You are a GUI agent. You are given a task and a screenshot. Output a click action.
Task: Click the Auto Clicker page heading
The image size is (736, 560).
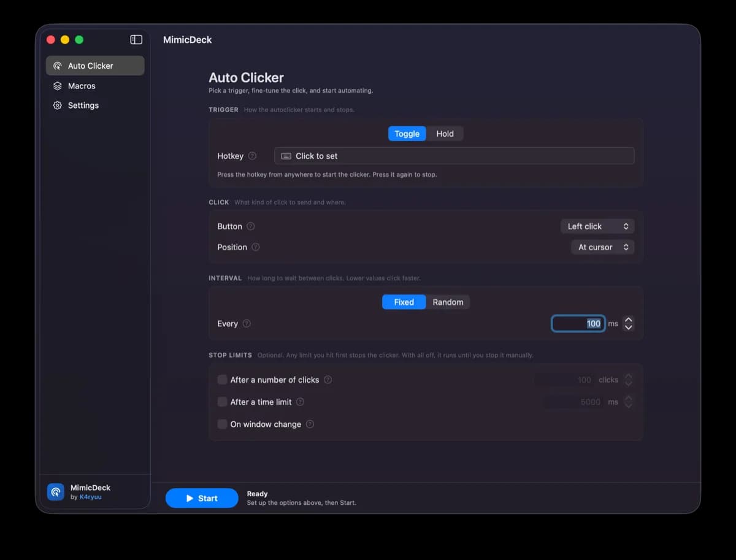(x=246, y=78)
